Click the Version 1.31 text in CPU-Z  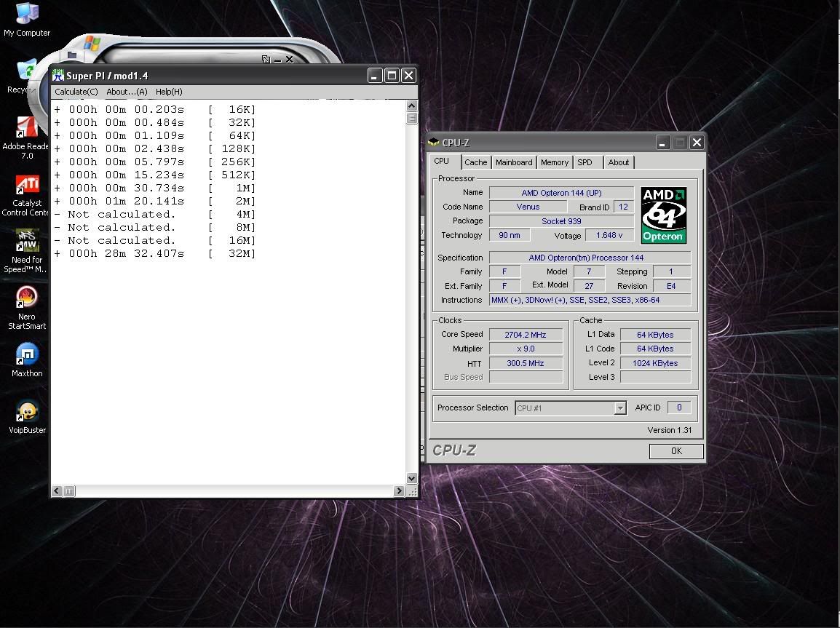pyautogui.click(x=669, y=430)
